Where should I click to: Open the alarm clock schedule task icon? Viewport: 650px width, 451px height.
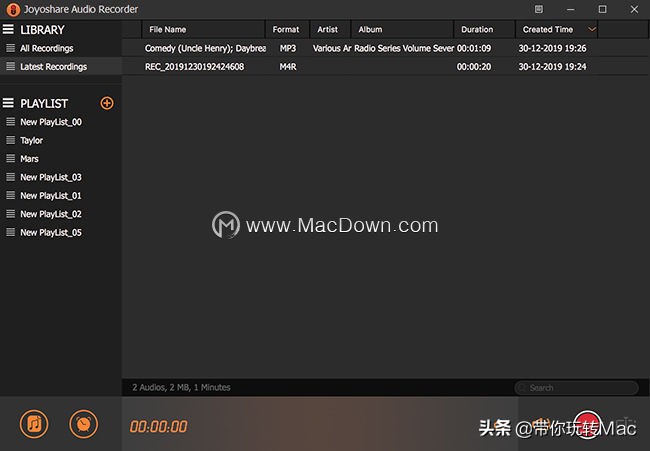84,424
